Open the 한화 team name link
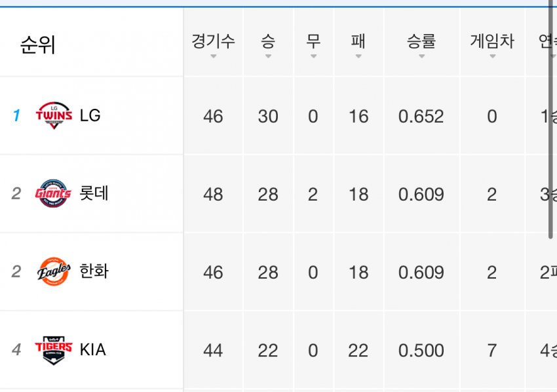The width and height of the screenshot is (557, 392). 94,271
